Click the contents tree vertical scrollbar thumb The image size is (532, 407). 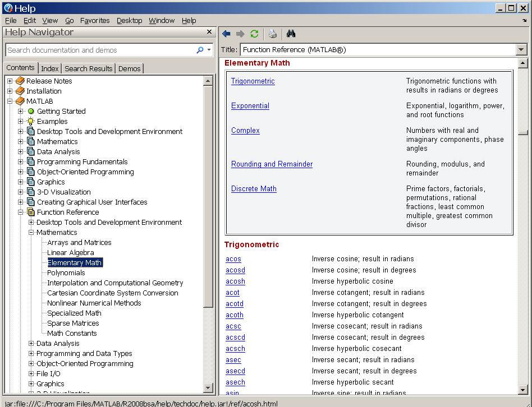(x=208, y=197)
